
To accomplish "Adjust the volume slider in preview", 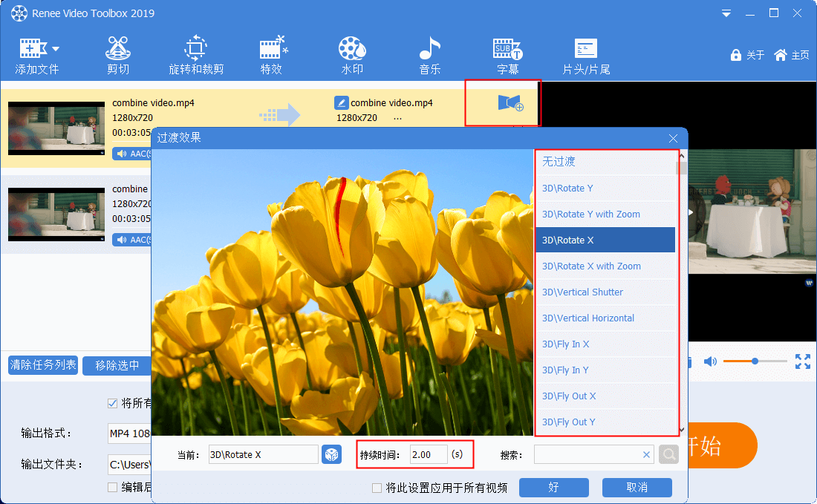I will (755, 361).
